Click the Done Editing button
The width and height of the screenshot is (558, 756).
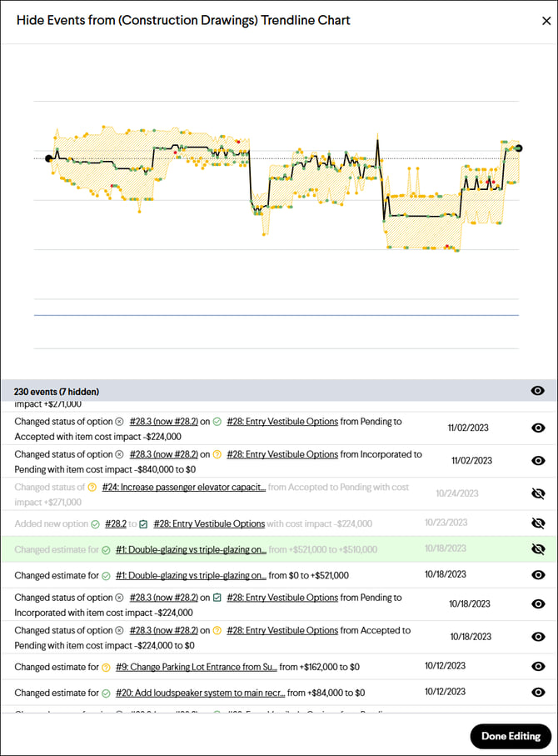click(511, 736)
